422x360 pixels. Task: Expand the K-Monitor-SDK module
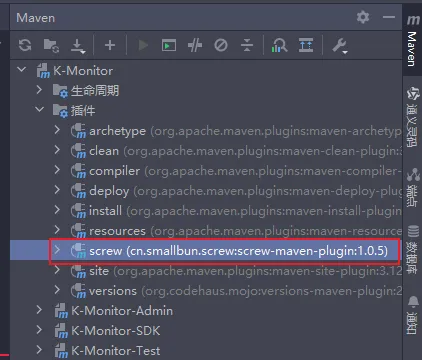(x=39, y=330)
